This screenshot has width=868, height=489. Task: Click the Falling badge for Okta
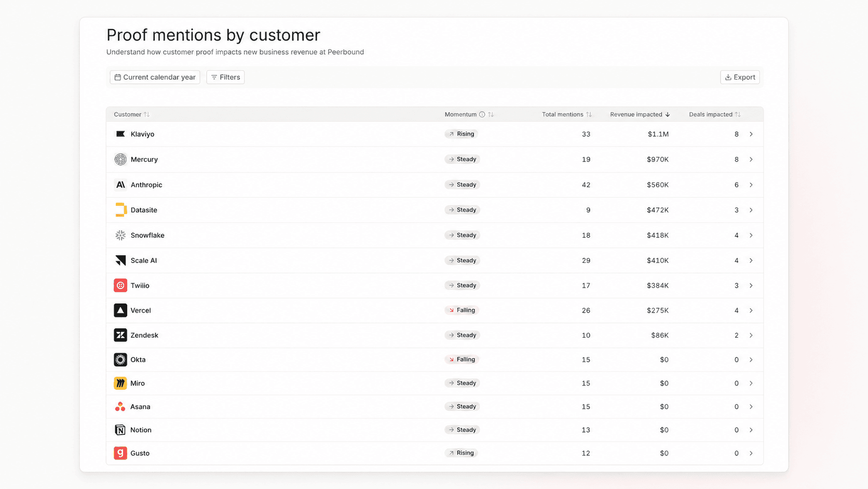[462, 360]
